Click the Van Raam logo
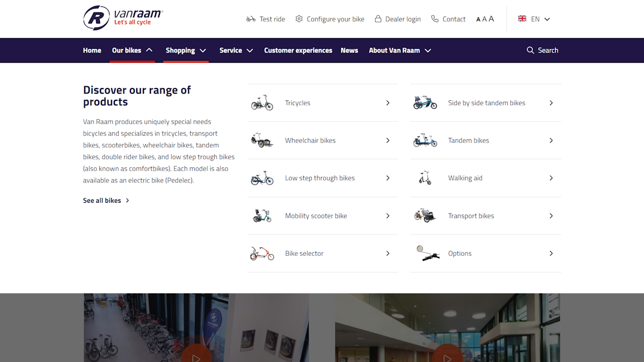Viewport: 644px width, 362px height. point(123,18)
